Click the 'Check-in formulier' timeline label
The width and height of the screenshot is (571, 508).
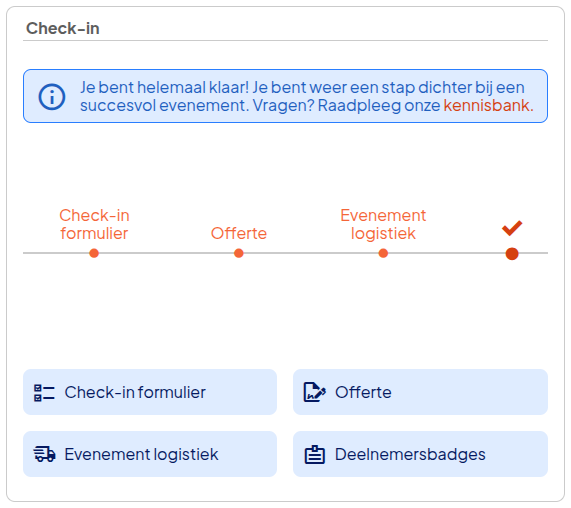point(94,224)
